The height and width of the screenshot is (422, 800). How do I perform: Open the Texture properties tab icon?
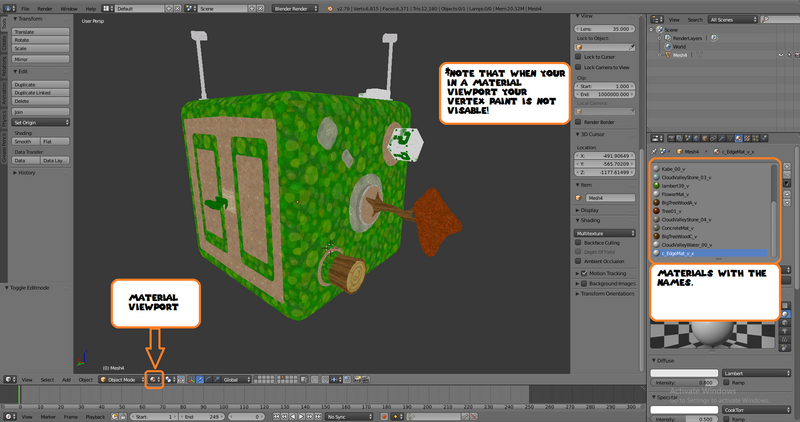[747, 138]
